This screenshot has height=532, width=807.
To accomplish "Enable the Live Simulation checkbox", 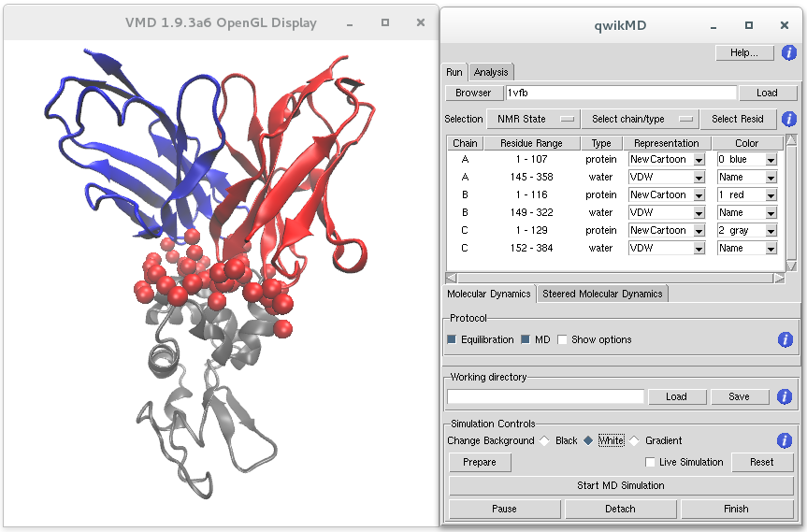I will coord(651,462).
